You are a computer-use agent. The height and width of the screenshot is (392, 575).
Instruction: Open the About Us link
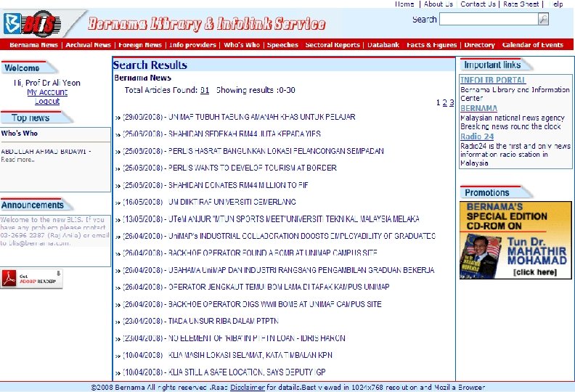[x=439, y=4]
